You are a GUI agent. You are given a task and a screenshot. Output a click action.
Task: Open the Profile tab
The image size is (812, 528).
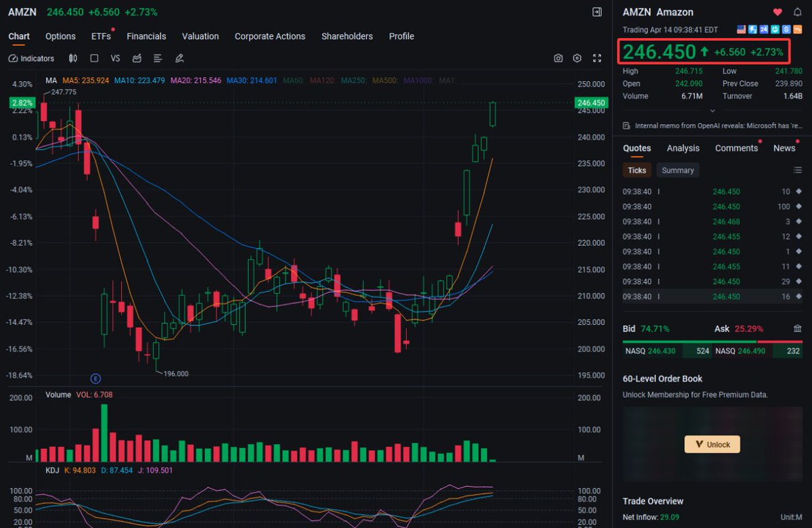point(401,37)
